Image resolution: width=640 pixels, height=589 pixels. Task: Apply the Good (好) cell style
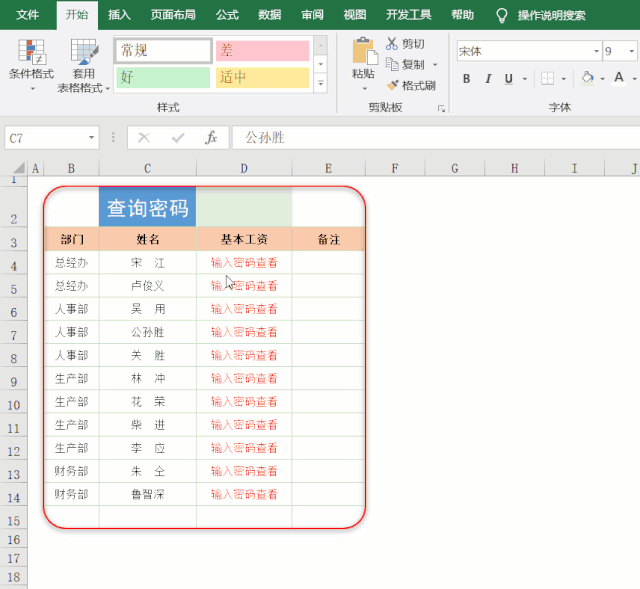[163, 78]
